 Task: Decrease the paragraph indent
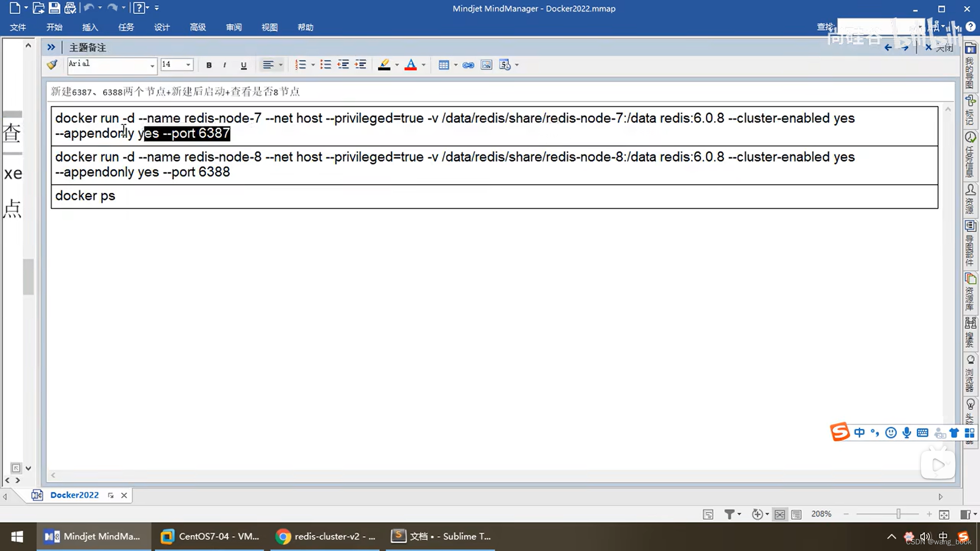(x=343, y=65)
